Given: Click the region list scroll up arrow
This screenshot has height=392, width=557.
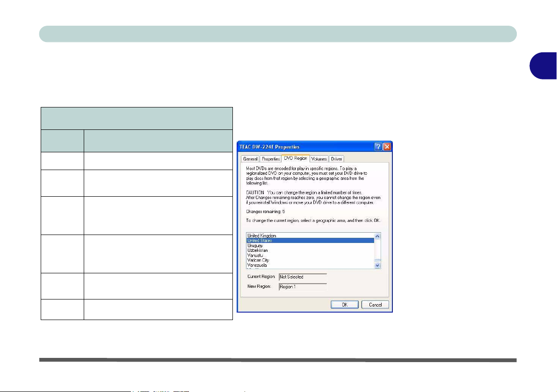Looking at the screenshot, I should click(x=377, y=236).
